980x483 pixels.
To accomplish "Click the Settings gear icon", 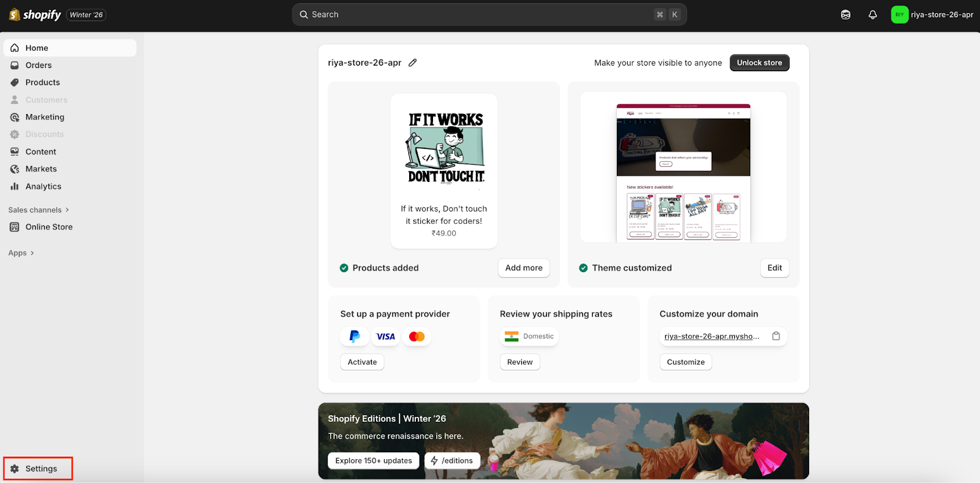I will click(x=15, y=469).
